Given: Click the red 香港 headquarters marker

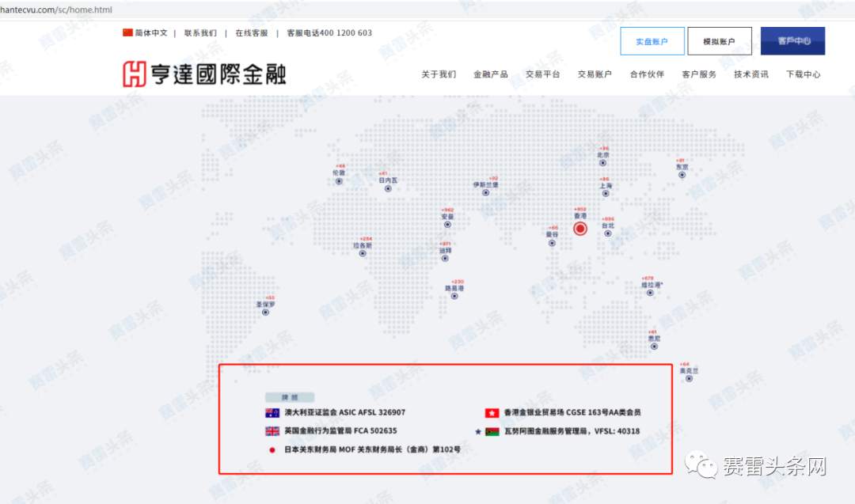Looking at the screenshot, I should [580, 229].
